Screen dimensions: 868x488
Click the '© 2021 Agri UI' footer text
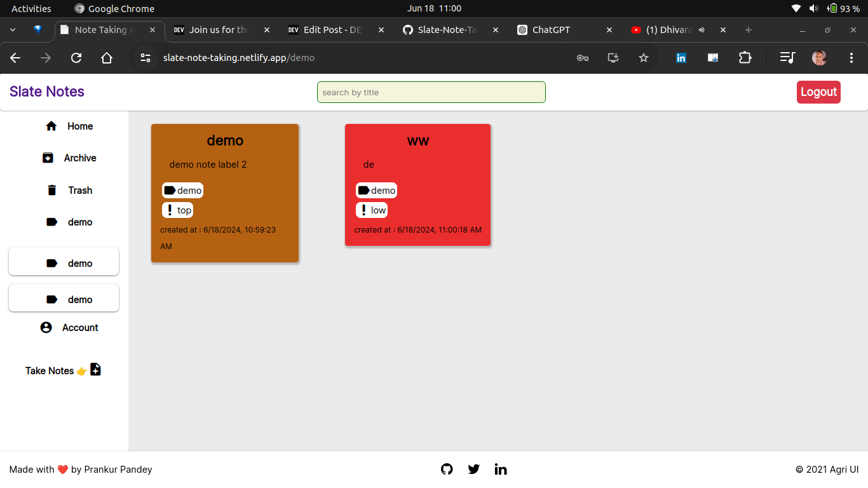[827, 470]
